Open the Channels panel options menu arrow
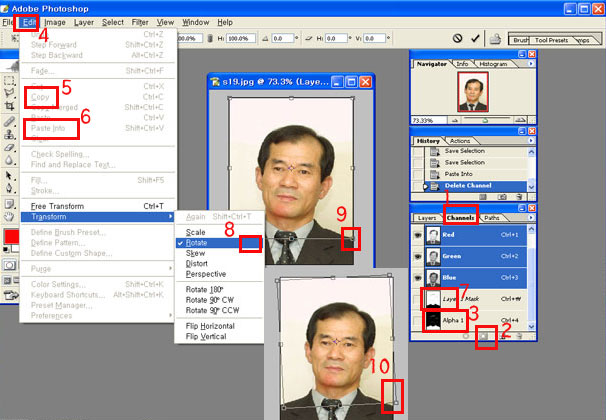 (531, 218)
